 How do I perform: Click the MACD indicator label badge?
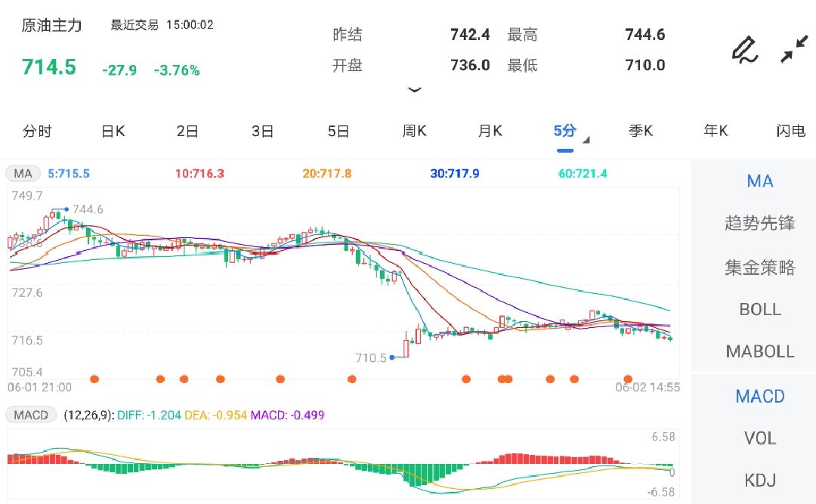[31, 415]
